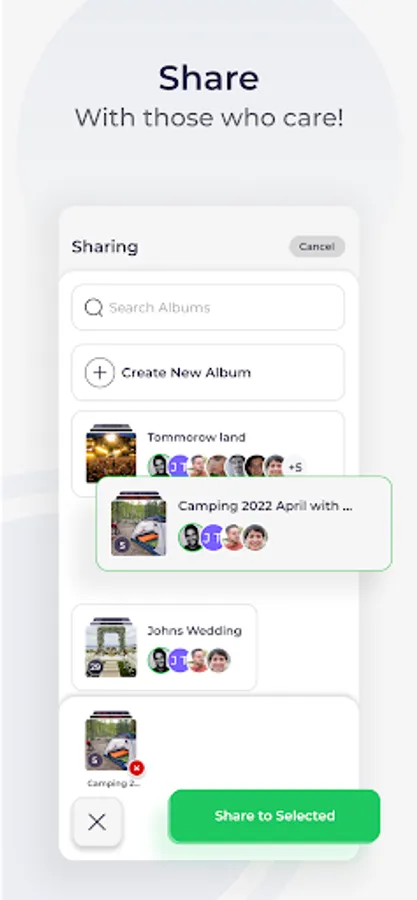Click the purple JT avatar in Camping album
Screen dimensions: 417x900
(x=213, y=537)
